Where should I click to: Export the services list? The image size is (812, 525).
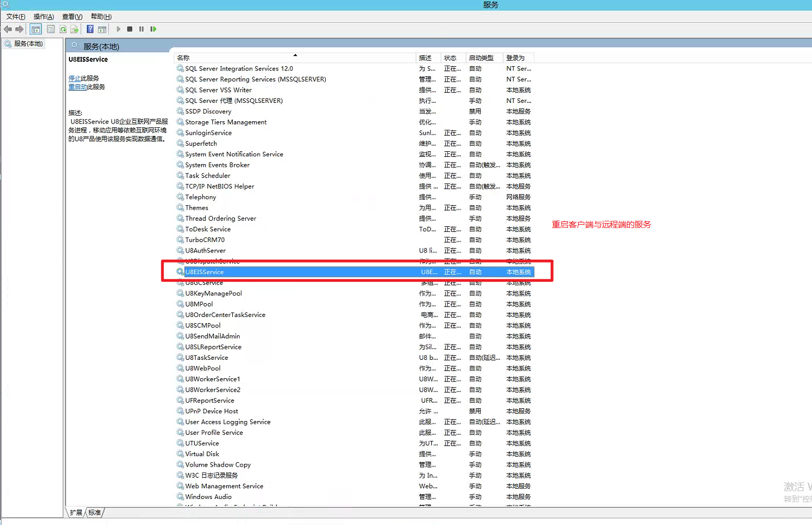(74, 29)
